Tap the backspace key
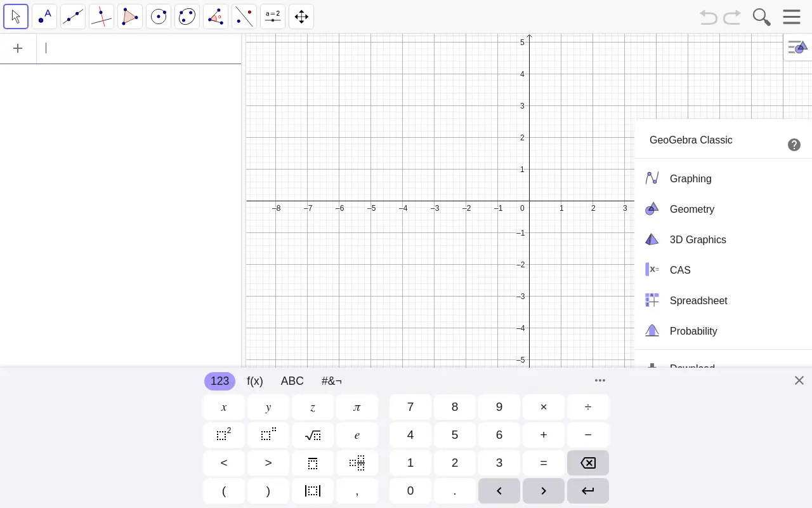Screen dimensions: 812x508 tap(588, 463)
